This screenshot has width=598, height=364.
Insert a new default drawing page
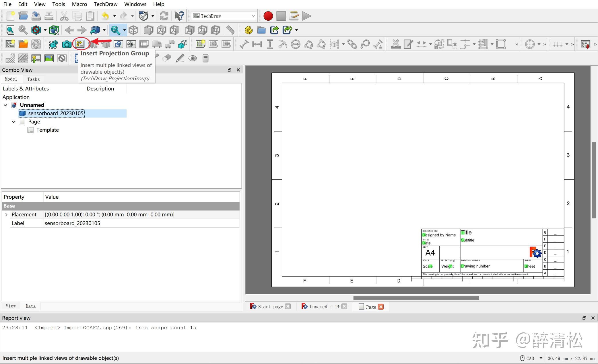pyautogui.click(x=10, y=44)
